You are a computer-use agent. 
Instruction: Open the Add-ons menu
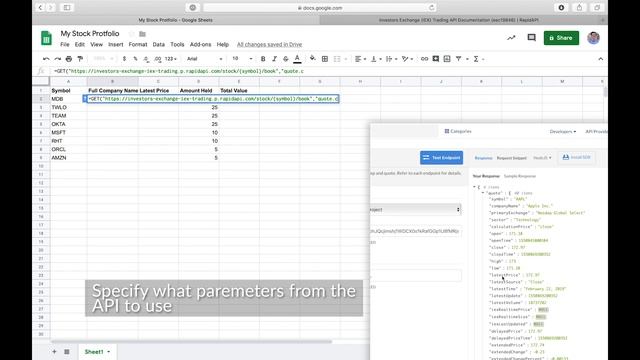[200, 44]
